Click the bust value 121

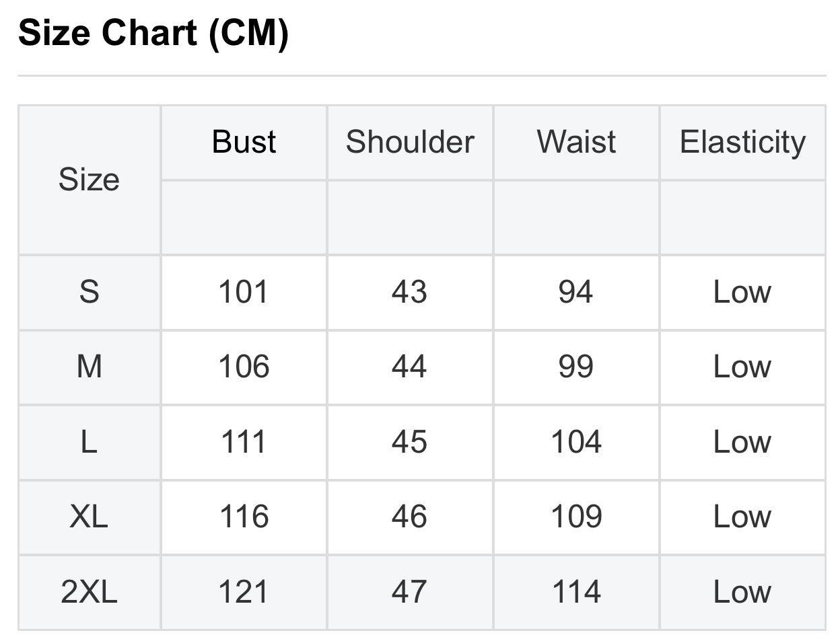click(x=244, y=593)
